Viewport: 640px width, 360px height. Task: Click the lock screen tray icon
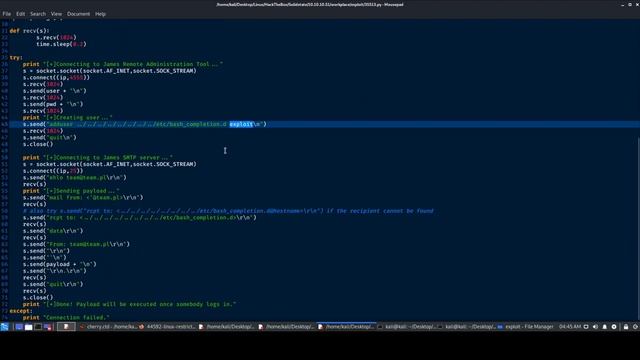pos(626,327)
